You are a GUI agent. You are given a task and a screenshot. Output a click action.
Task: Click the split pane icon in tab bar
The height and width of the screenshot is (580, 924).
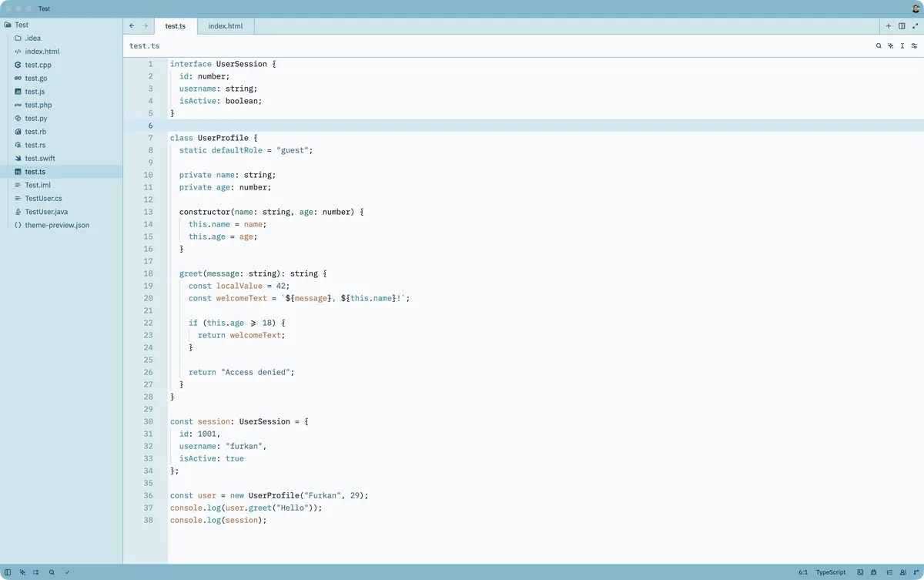coord(902,25)
